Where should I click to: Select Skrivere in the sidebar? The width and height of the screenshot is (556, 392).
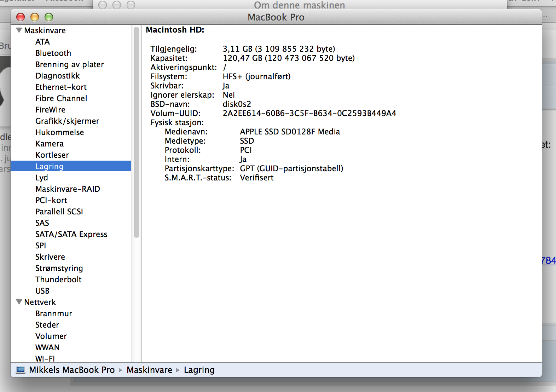pos(50,257)
